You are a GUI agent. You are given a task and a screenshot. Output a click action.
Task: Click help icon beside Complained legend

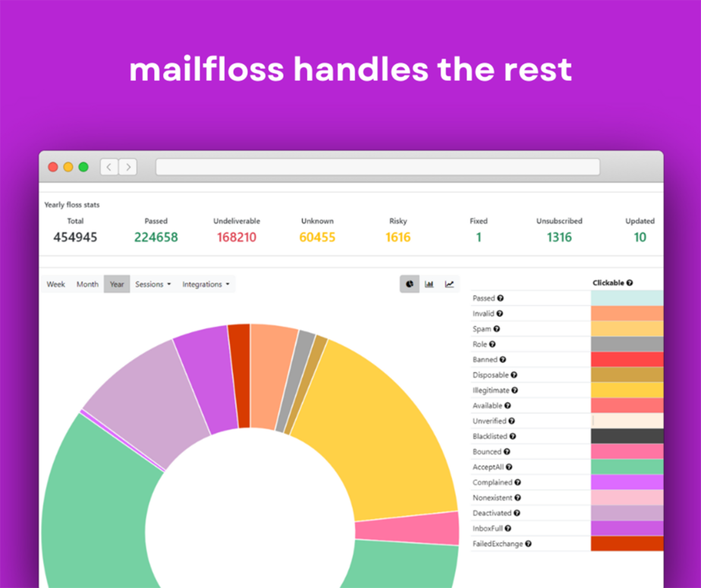pyautogui.click(x=517, y=483)
